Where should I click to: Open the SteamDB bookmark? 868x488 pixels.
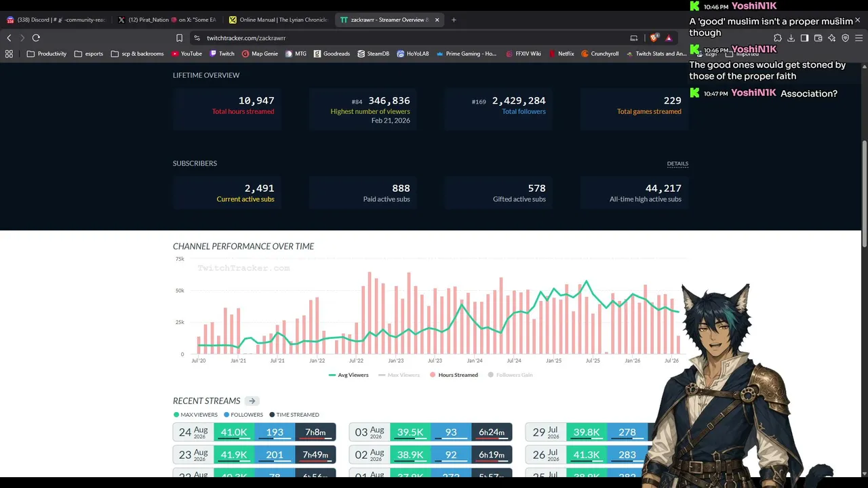pos(374,54)
